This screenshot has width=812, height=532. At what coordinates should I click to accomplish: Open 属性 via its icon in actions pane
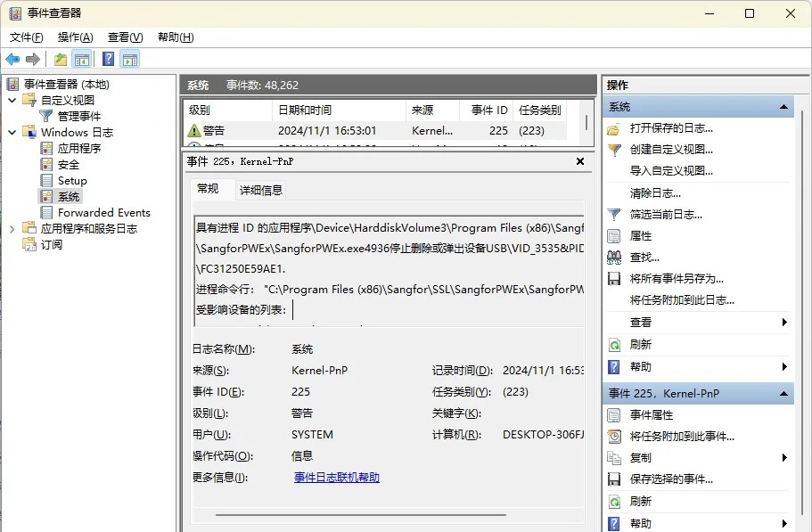613,234
